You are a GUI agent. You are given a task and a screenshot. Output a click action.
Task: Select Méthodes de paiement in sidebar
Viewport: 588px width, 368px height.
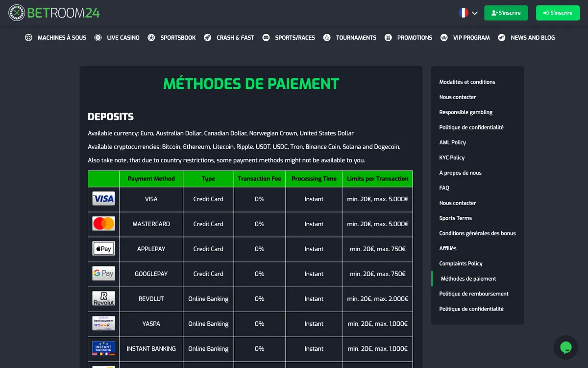[x=468, y=279]
